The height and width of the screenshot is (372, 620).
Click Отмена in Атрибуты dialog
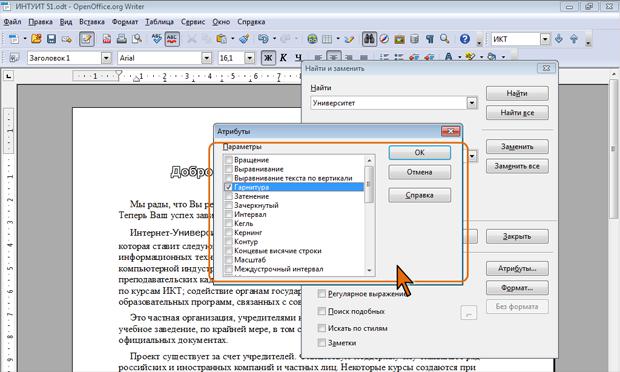[x=420, y=172]
